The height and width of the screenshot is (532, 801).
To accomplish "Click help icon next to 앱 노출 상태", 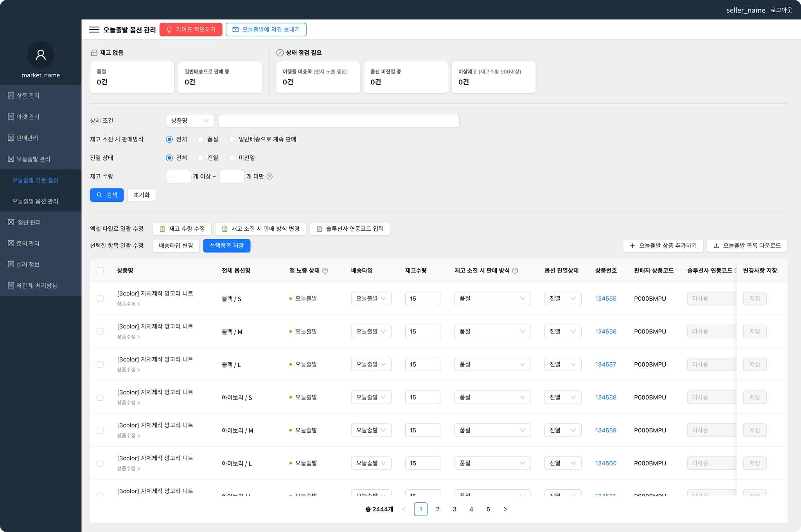I will pyautogui.click(x=325, y=270).
